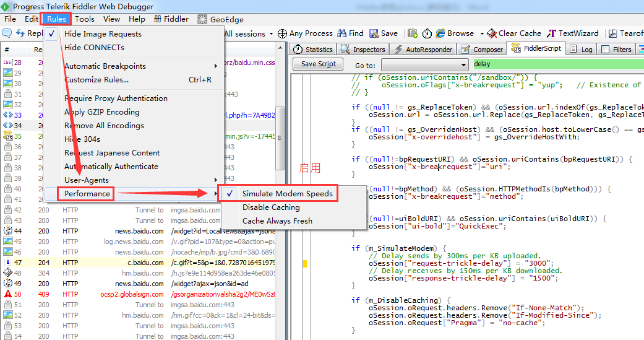Select session 47 c.baidu.com row
644x340 pixels.
pyautogui.click(x=139, y=263)
